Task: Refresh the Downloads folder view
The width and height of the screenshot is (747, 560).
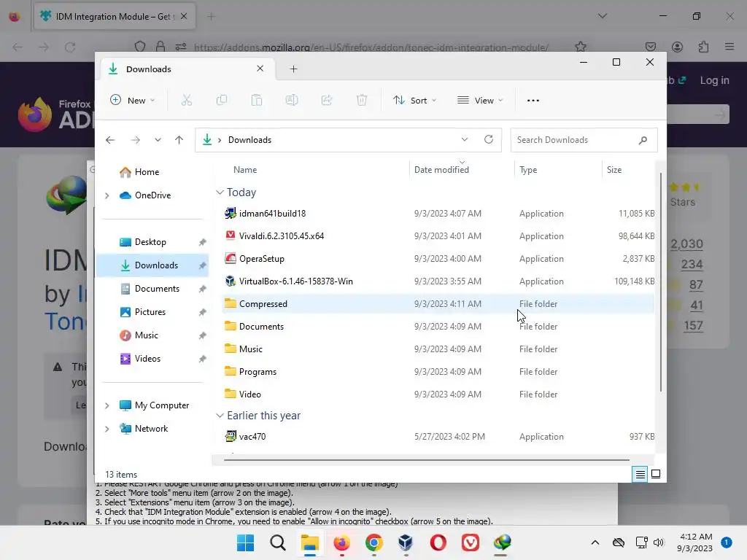Action: coord(488,139)
